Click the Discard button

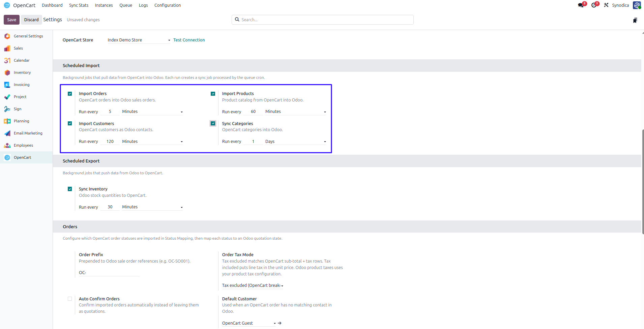click(x=31, y=20)
